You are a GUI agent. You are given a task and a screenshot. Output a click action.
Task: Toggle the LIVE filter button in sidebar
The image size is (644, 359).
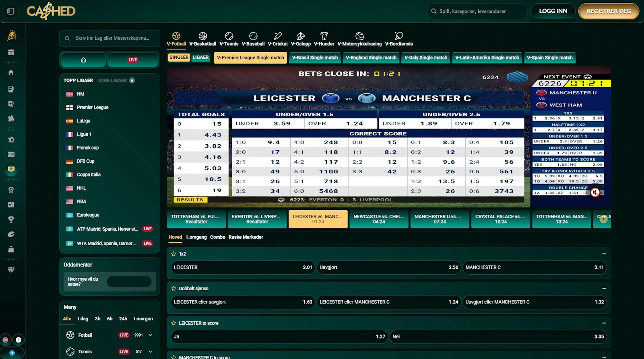[133, 60]
